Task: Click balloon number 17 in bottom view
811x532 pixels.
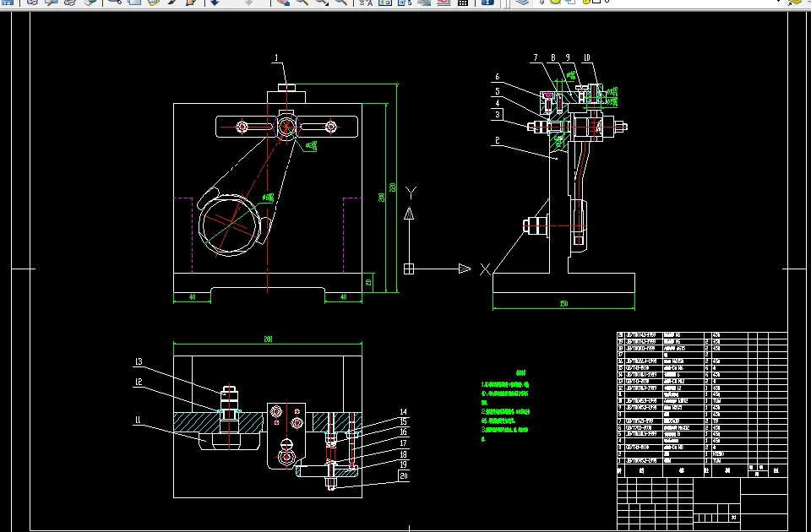Action: point(404,443)
